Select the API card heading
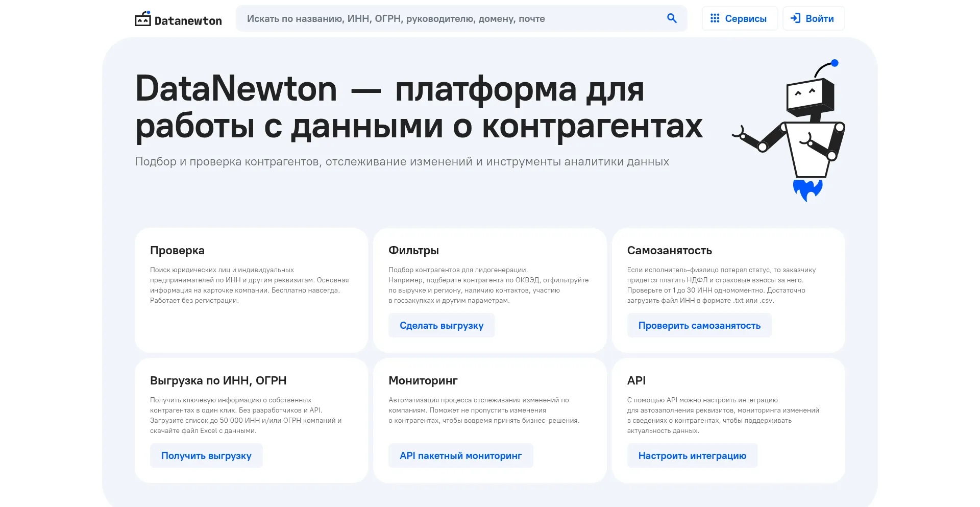Viewport: 980px width, 507px height. [636, 381]
